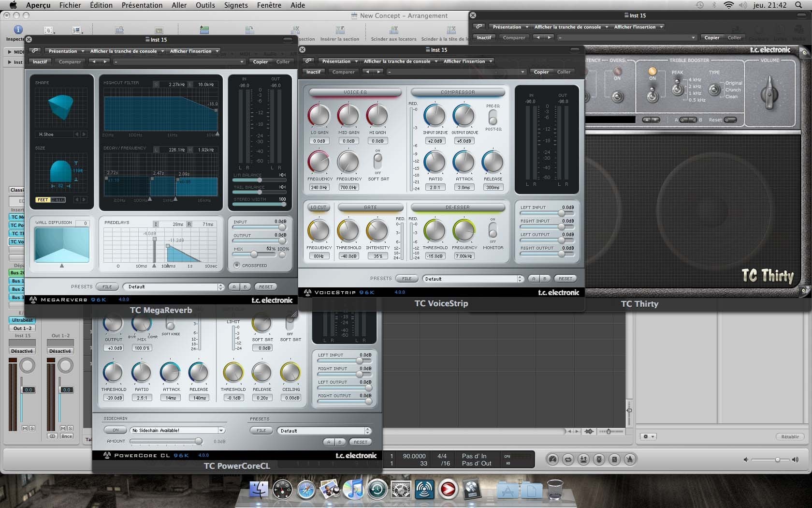The width and height of the screenshot is (812, 508).
Task: Open the Édition menu
Action: coord(101,5)
